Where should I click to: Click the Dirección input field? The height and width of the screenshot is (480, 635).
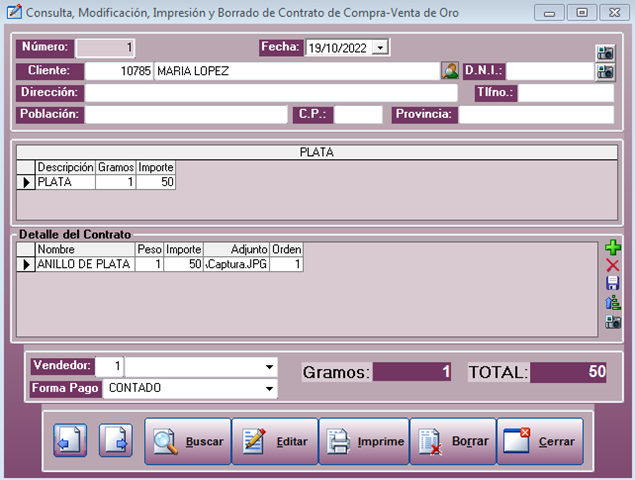point(271,93)
